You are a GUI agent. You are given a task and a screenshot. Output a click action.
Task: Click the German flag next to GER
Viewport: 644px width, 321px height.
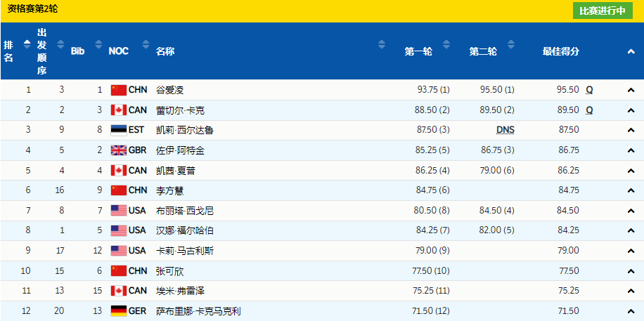click(118, 311)
